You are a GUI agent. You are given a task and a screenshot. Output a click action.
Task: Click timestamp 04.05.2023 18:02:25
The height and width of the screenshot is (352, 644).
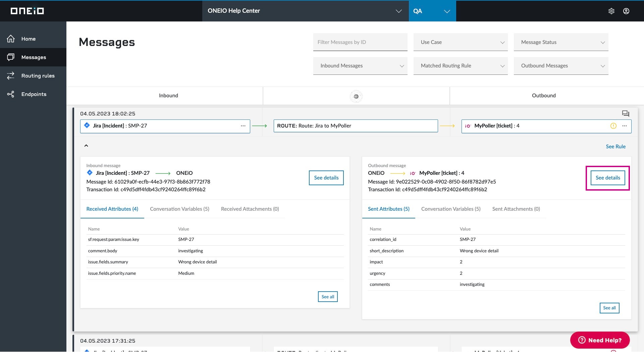108,114
